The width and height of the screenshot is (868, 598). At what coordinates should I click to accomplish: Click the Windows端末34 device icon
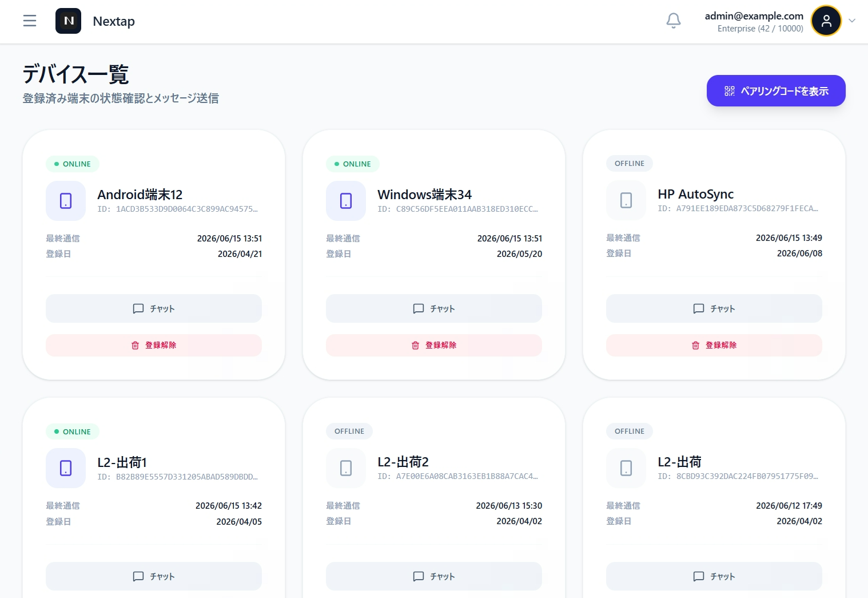tap(346, 201)
